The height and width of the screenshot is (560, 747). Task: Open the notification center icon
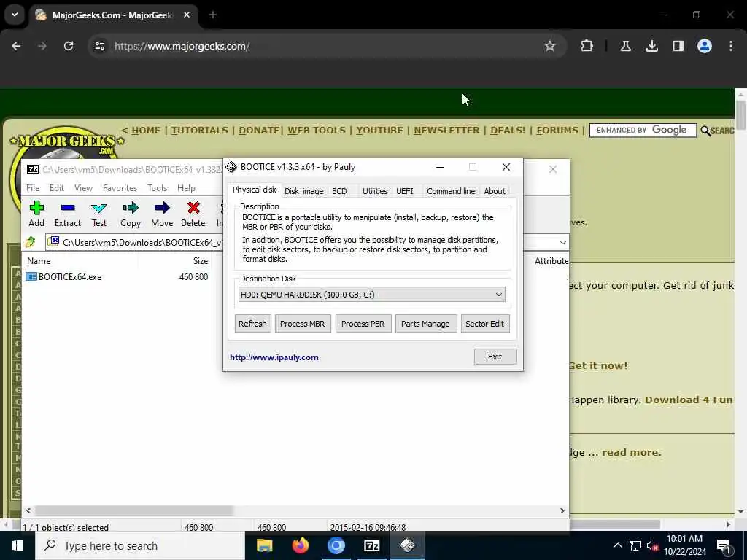[x=724, y=545]
